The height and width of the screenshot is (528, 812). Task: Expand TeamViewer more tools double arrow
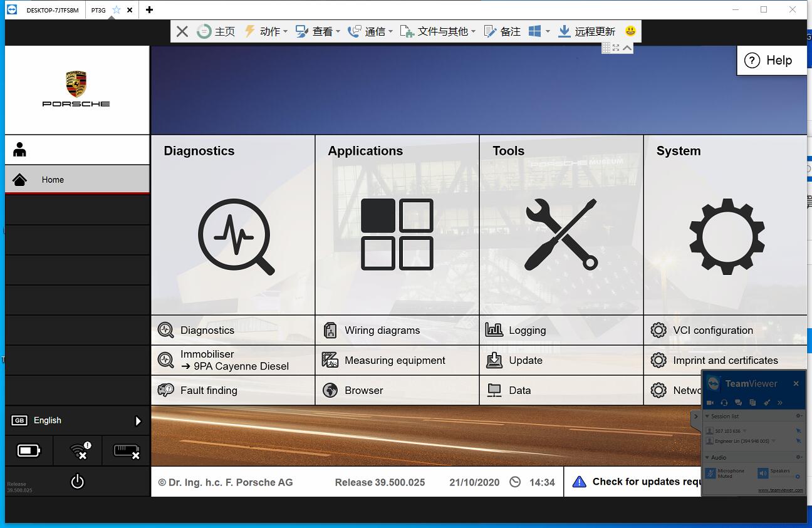point(780,403)
